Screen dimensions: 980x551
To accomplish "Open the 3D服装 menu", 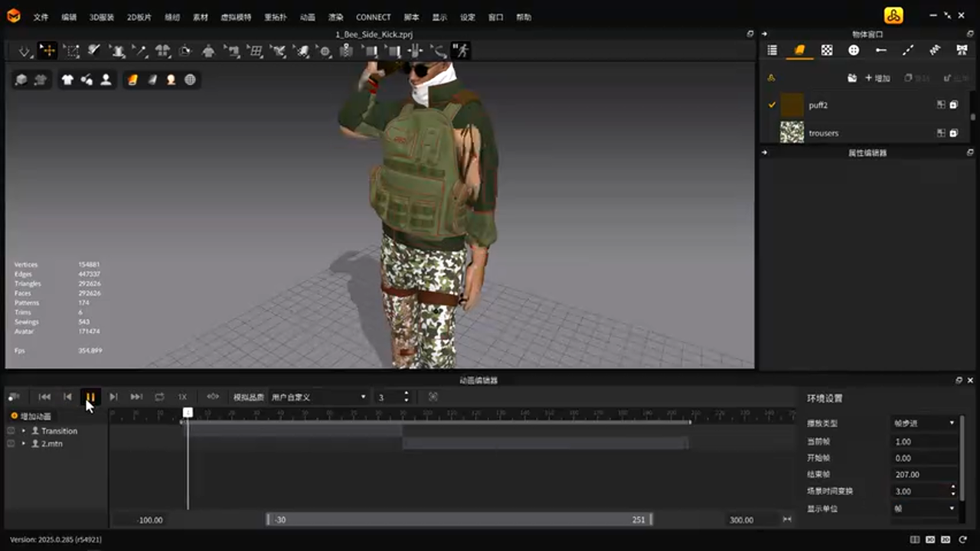I will tap(101, 17).
